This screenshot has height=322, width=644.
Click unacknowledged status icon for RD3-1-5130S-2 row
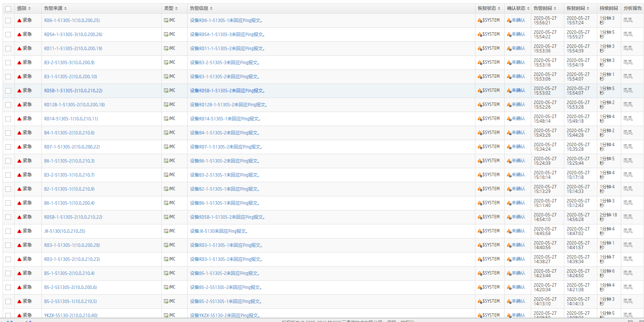click(x=509, y=259)
